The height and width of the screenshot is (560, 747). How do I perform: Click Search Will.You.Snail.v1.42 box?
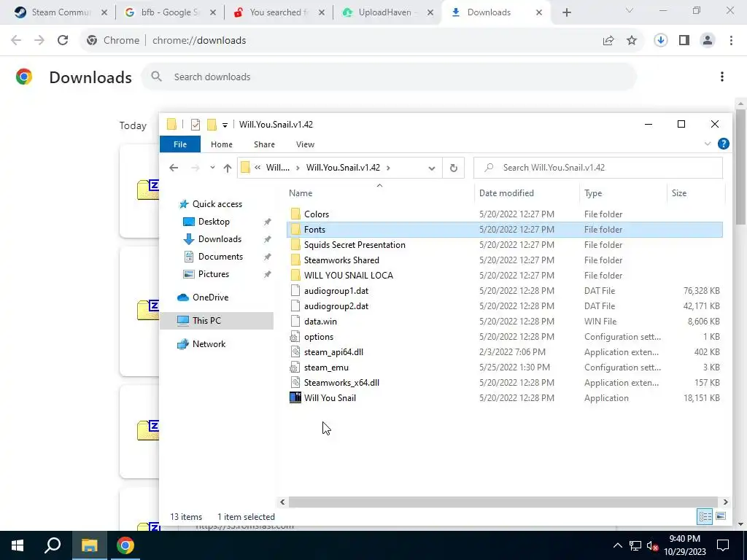(598, 168)
